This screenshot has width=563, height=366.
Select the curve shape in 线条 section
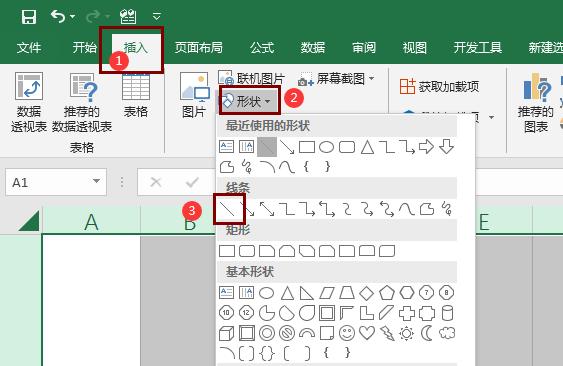point(406,209)
